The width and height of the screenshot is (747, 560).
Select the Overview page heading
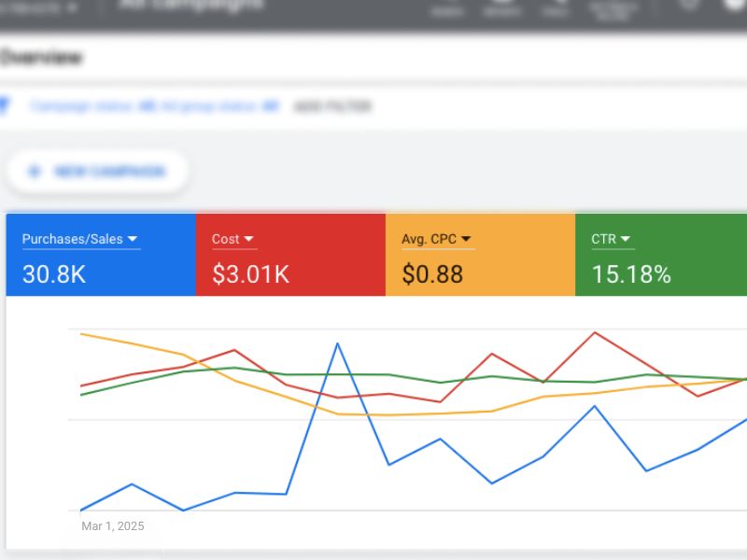click(39, 57)
